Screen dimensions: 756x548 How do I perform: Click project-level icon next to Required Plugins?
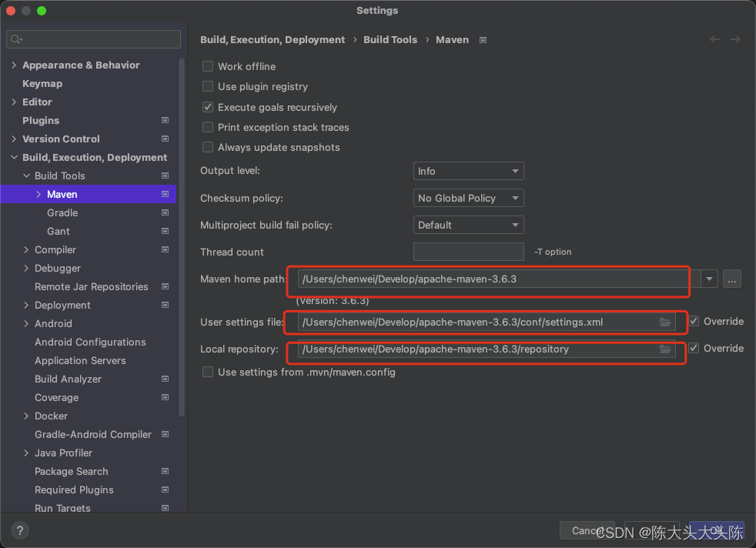click(165, 490)
